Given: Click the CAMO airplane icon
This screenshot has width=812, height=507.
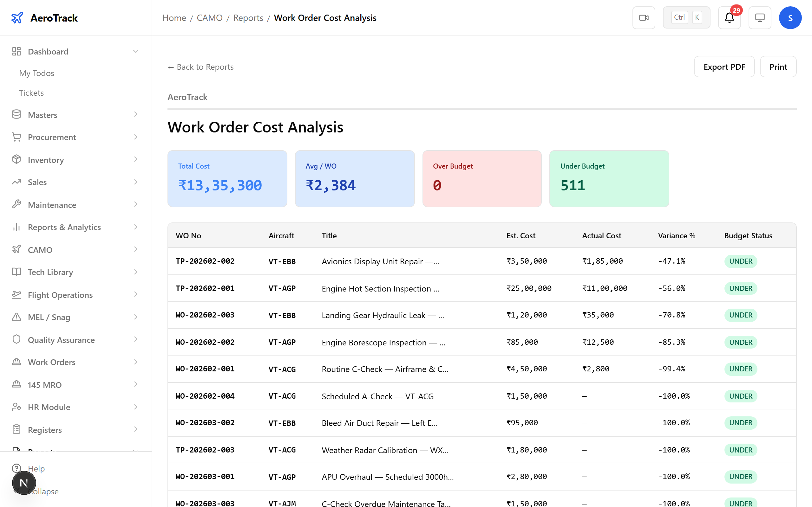Looking at the screenshot, I should click(x=16, y=249).
